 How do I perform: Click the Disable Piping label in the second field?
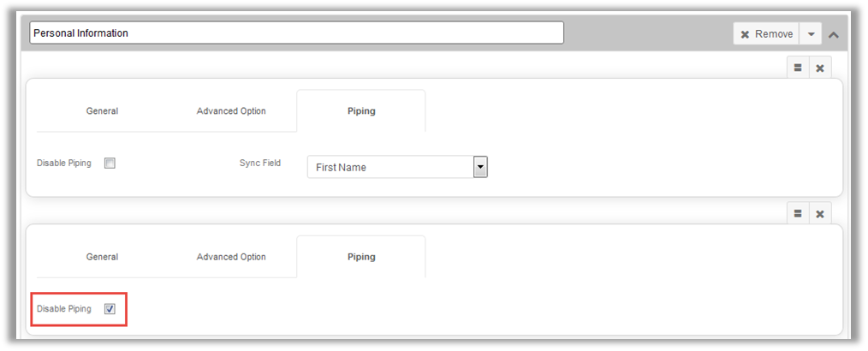pos(64,308)
